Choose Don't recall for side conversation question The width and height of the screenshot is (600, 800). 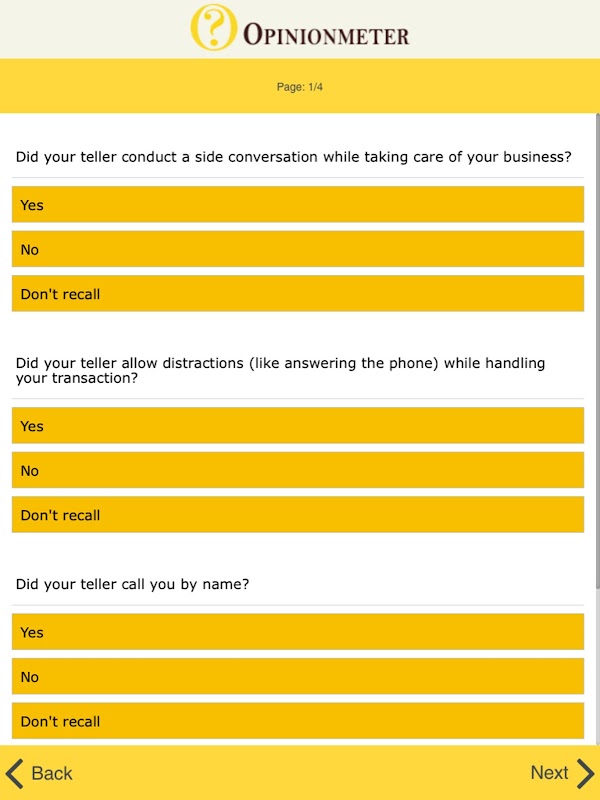297,294
